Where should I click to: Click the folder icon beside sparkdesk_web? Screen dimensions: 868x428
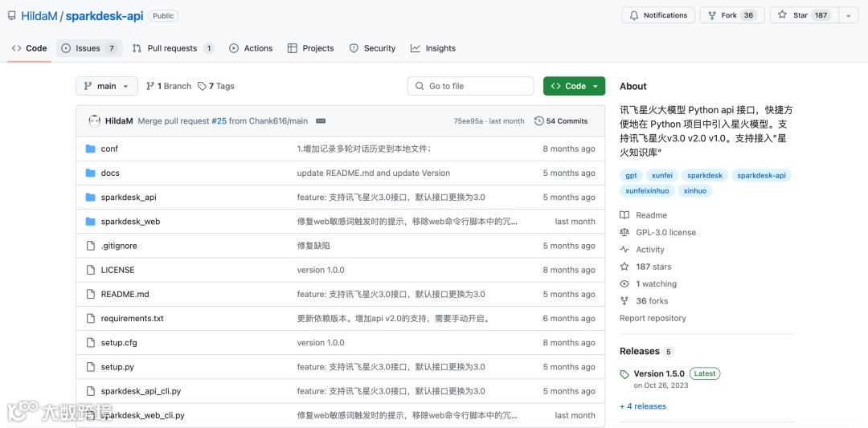[91, 222]
